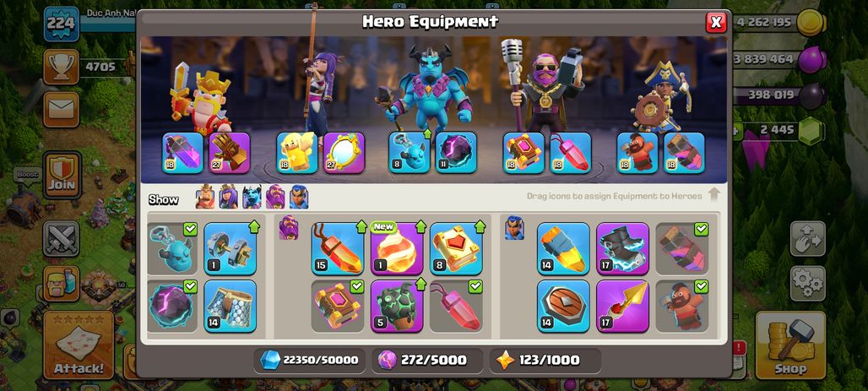Toggle equipped Dark Orb checkmark item
The width and height of the screenshot is (868, 391).
pyautogui.click(x=172, y=306)
